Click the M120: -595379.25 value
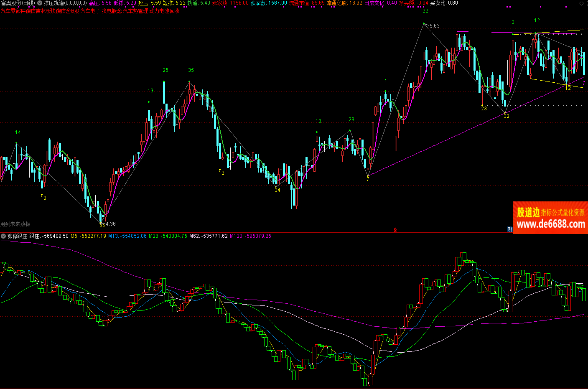This screenshot has width=588, height=389. [x=250, y=236]
